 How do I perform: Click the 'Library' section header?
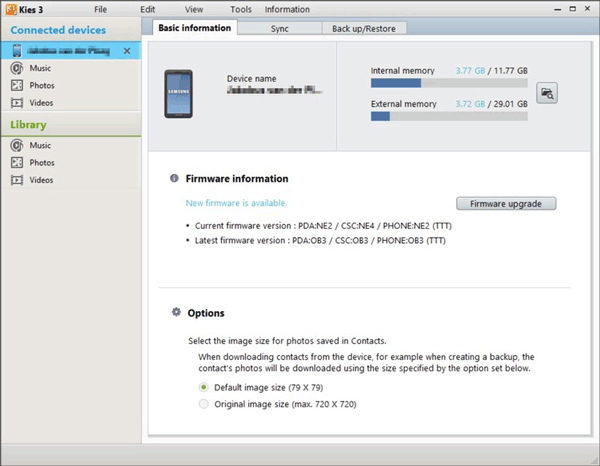[x=28, y=125]
